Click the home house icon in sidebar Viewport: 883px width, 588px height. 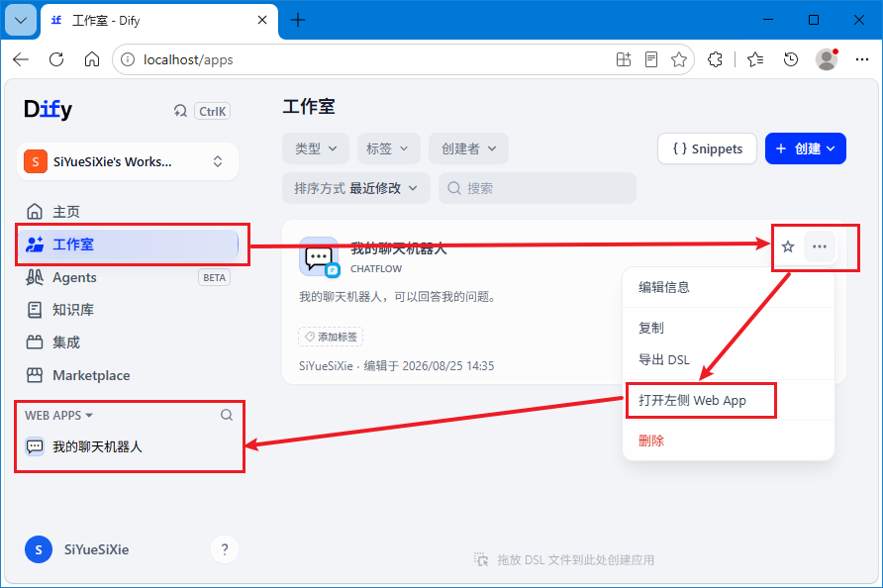35,212
